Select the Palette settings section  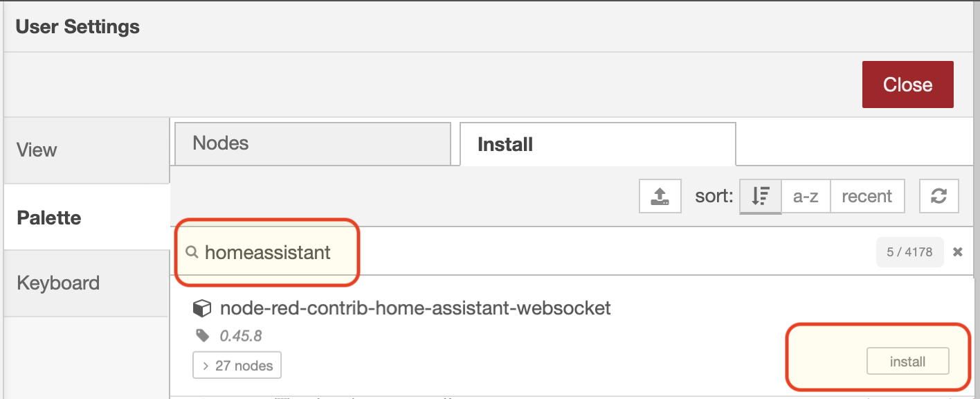[x=87, y=218]
